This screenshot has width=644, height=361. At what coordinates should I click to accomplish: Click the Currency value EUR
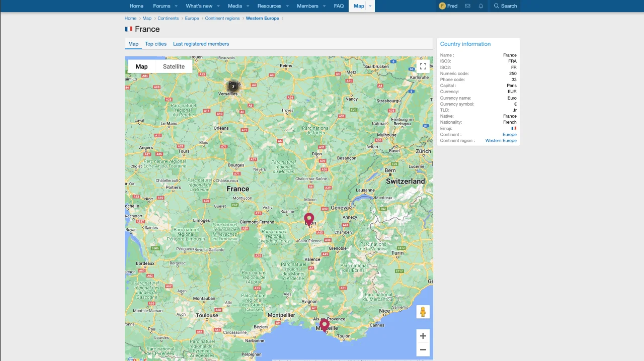(x=512, y=92)
